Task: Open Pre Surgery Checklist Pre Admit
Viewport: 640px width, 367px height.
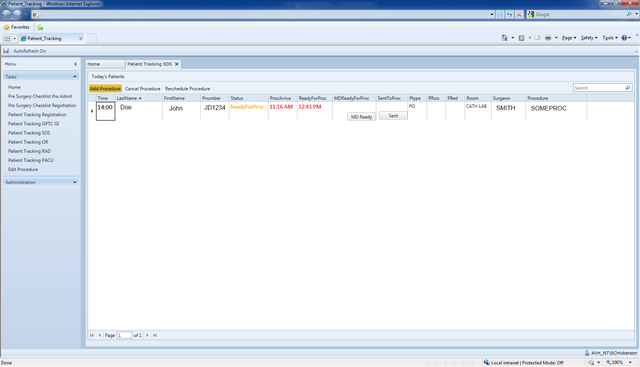Action: (x=40, y=96)
